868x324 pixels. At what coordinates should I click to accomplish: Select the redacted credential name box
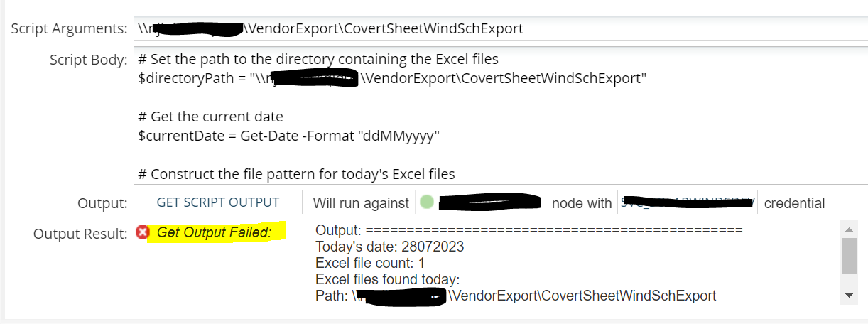(x=688, y=202)
